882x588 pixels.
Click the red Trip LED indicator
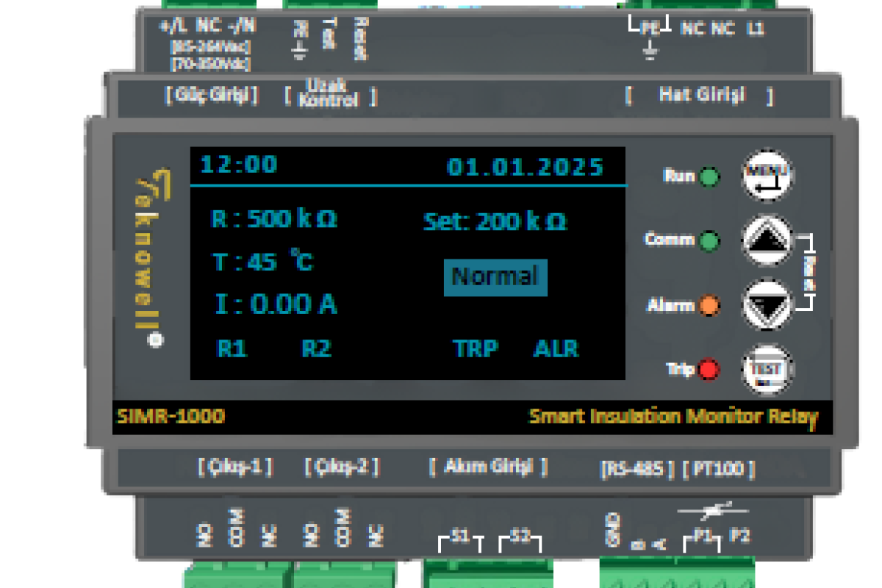point(709,369)
